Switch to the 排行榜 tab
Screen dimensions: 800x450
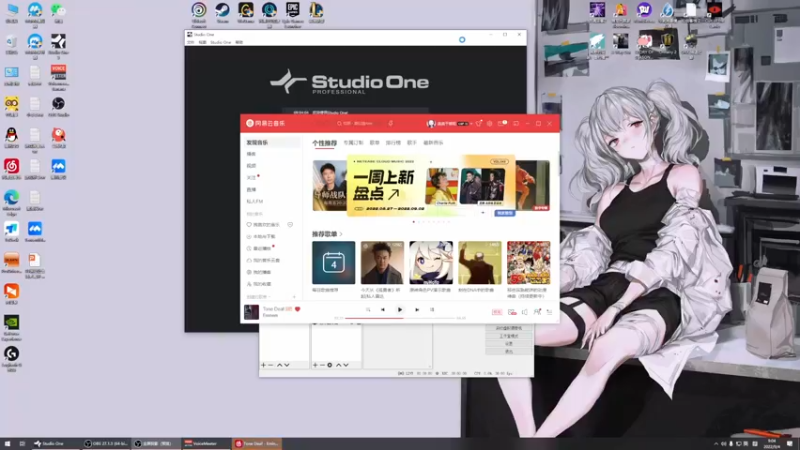(x=393, y=143)
